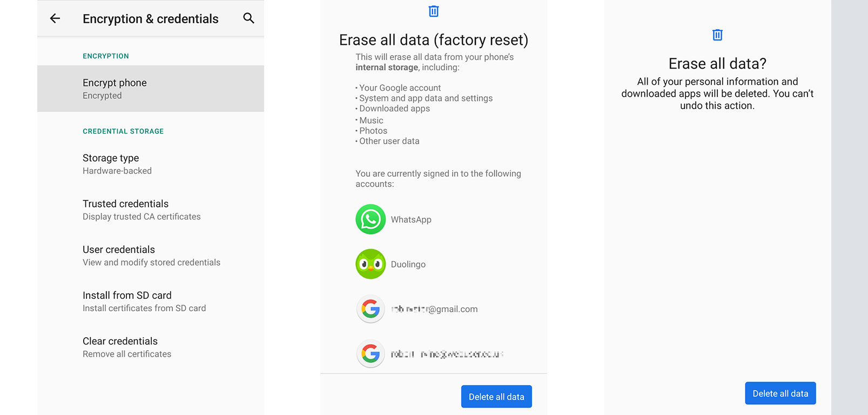Select the Duolingo owl icon
Screen dimensions: 868x415
pos(371,264)
